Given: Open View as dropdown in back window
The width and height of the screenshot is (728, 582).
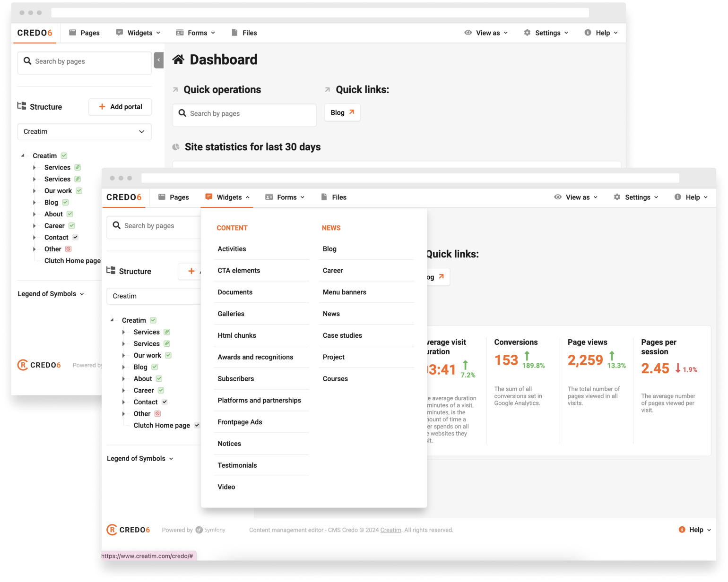Looking at the screenshot, I should point(486,33).
